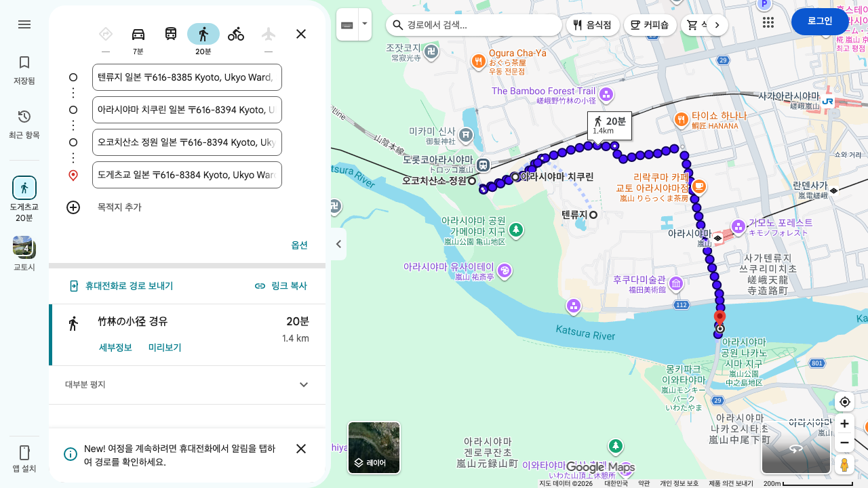Select walking mode 20분
Screen dimensions: 868x488
click(203, 39)
